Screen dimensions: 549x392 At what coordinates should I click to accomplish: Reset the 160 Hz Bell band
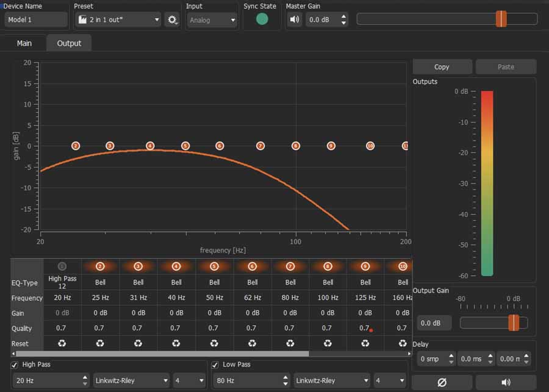403,343
